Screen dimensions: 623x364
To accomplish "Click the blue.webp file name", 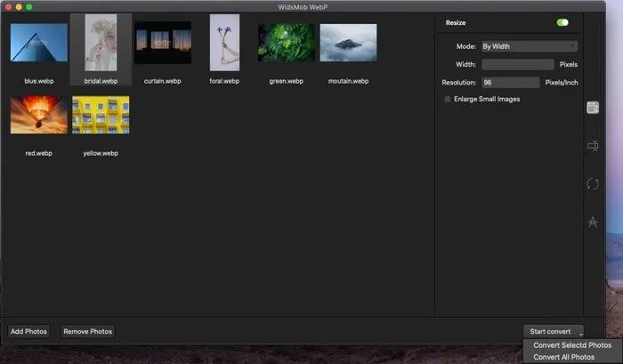I will (39, 81).
